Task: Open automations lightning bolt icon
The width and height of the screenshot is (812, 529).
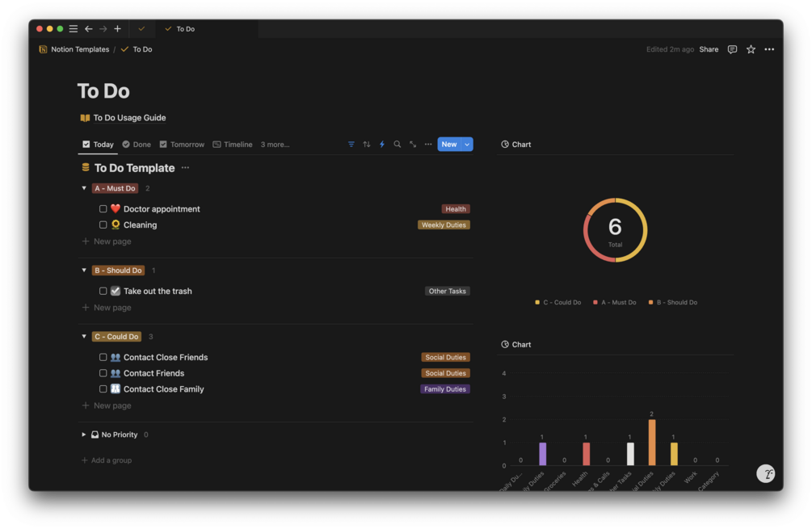Action: point(382,145)
